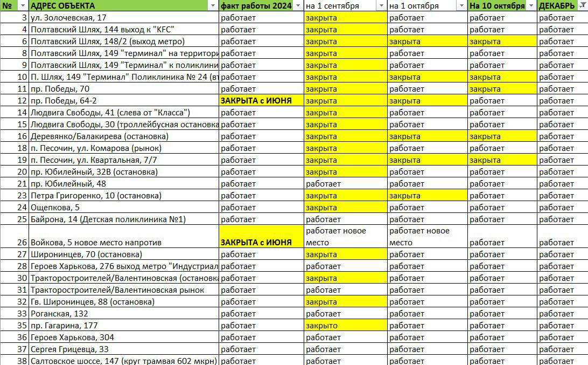Screen dimensions: 588x365
Task: Open the на 1 октября filter dropdown
Action: coord(461,6)
